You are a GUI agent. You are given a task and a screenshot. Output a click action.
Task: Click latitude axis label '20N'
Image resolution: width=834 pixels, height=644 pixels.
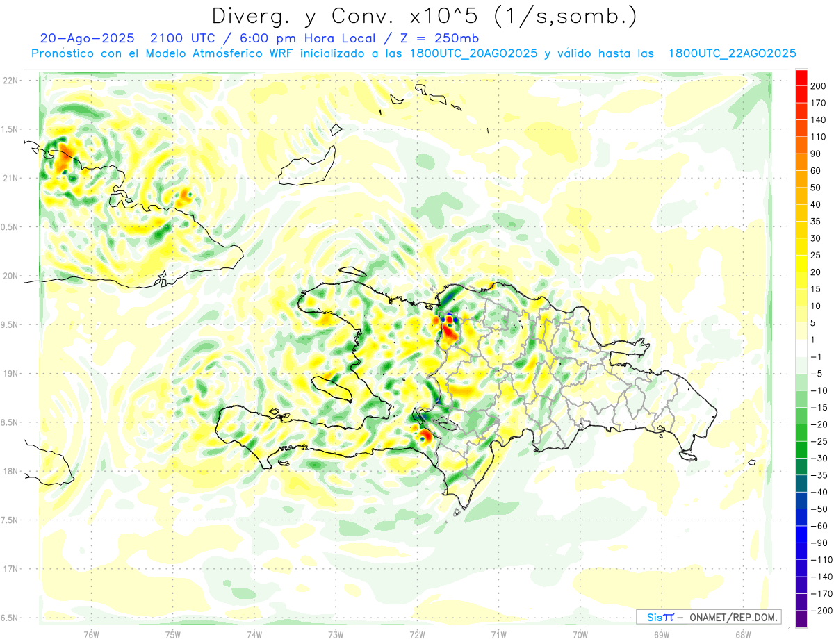[x=10, y=276]
